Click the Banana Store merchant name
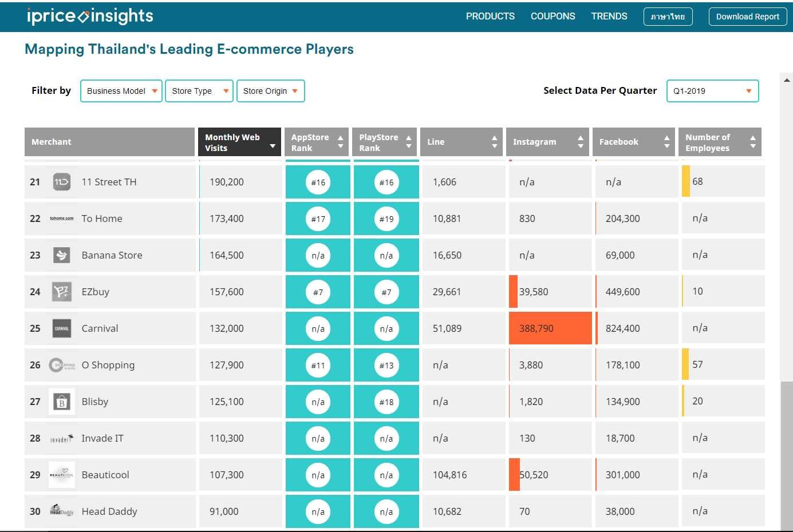The image size is (793, 532). (x=112, y=255)
